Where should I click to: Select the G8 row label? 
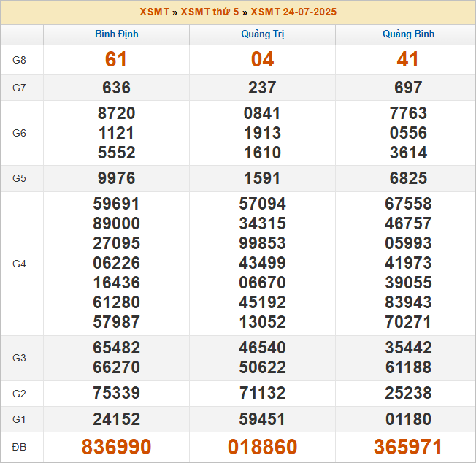click(19, 60)
